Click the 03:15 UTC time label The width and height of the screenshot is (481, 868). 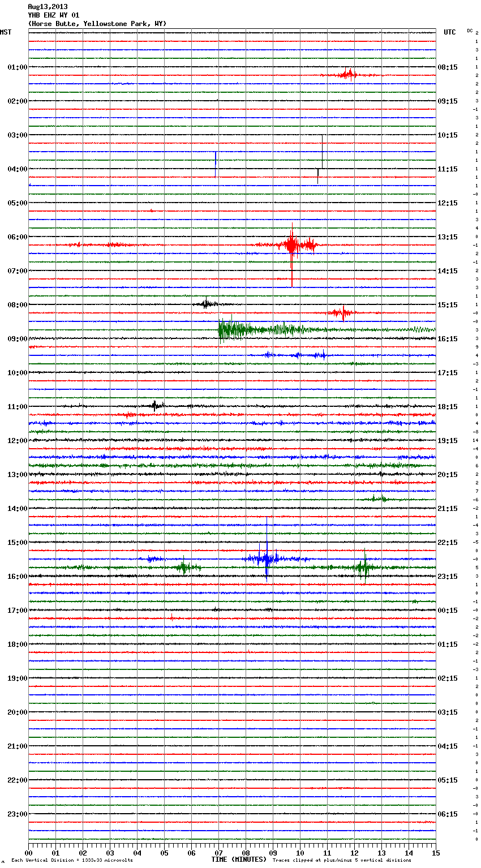point(448,712)
